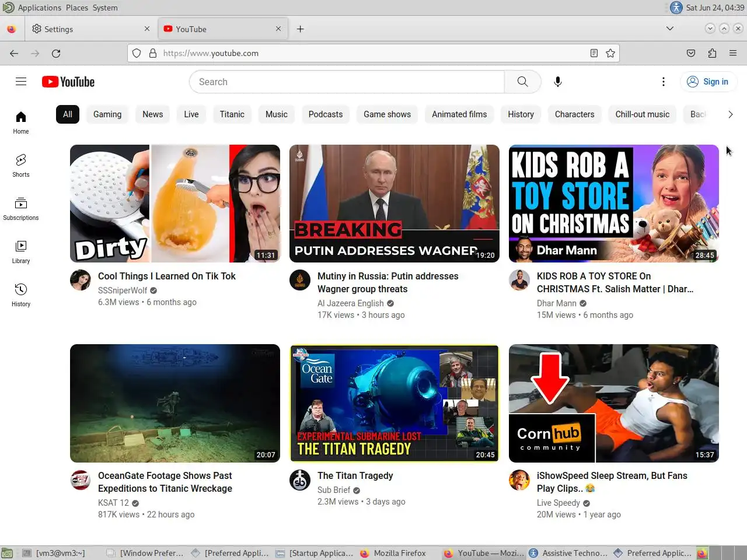Filter by Podcasts chip

coord(326,114)
